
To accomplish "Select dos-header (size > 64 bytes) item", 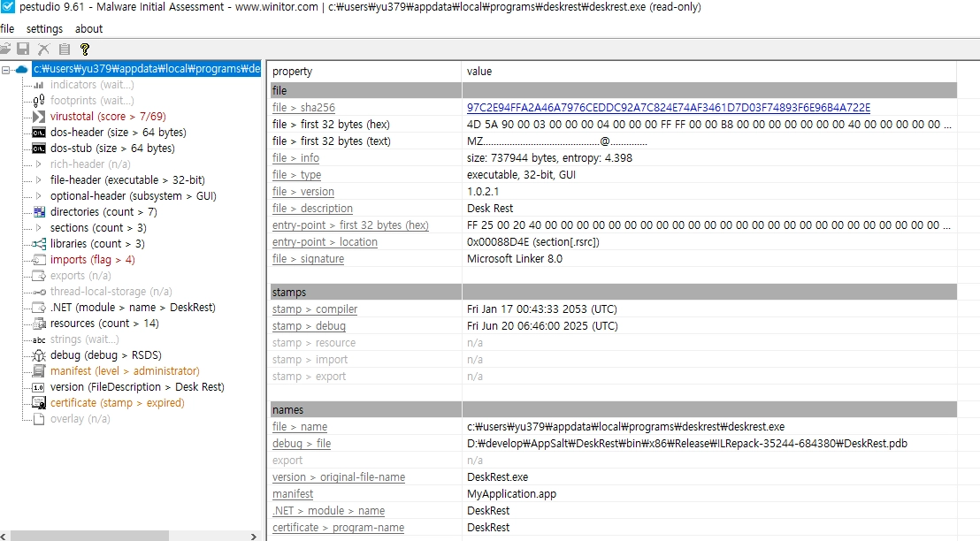I will (119, 133).
